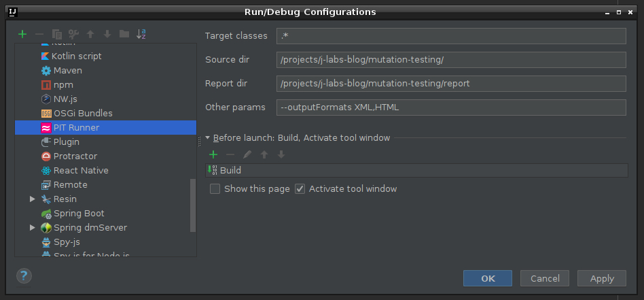Click the OSGi Bundles icon
644x300 pixels.
(46, 114)
